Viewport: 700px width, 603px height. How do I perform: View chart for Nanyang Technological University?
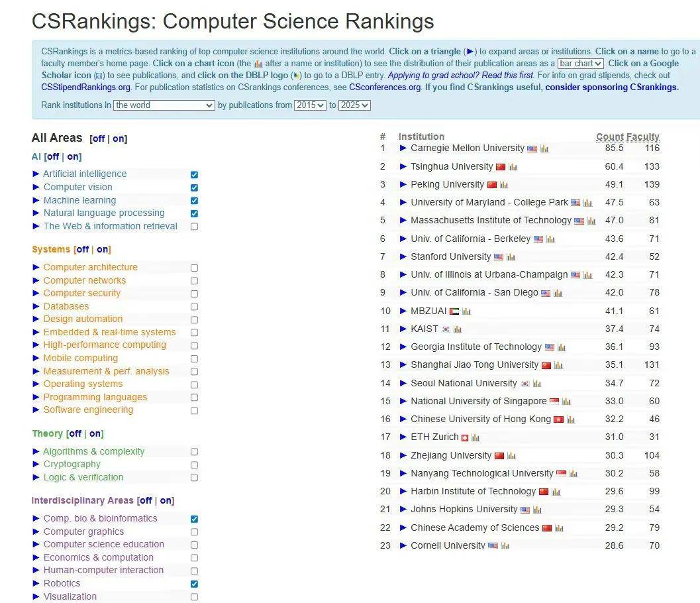tap(574, 474)
